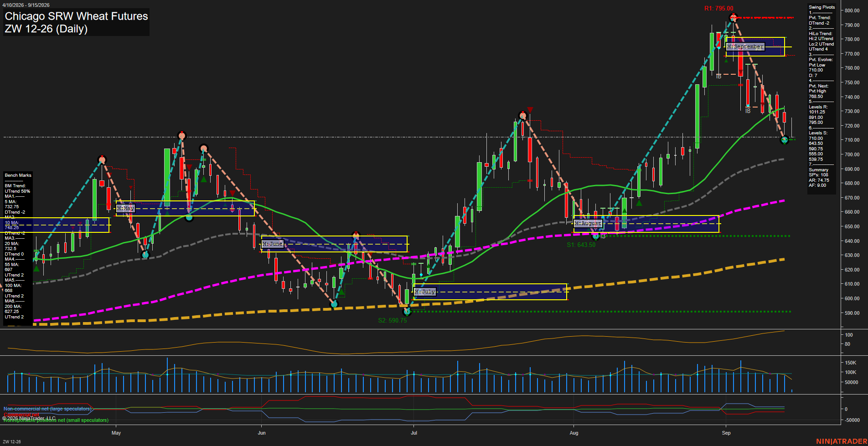Click "Nonreportable positions net (small speculators)" legend entry
The width and height of the screenshot is (868, 446).
coord(56,420)
